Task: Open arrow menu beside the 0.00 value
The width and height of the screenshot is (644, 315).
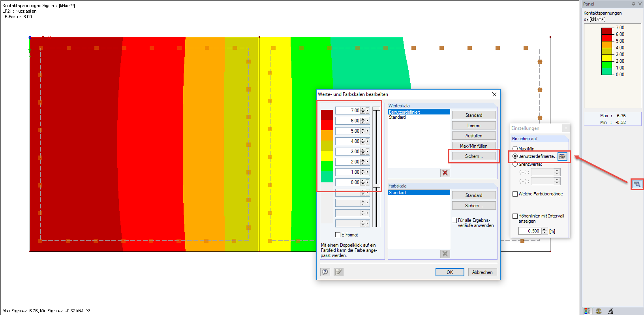Action: (x=368, y=182)
